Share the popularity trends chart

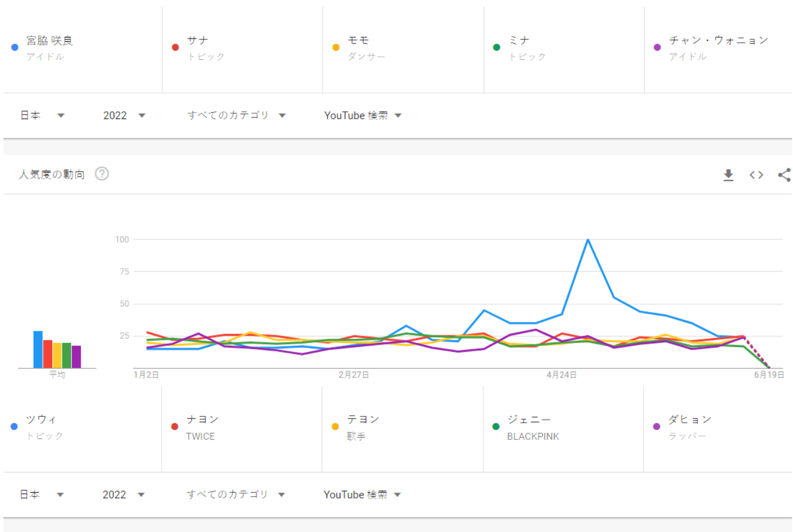click(x=785, y=175)
